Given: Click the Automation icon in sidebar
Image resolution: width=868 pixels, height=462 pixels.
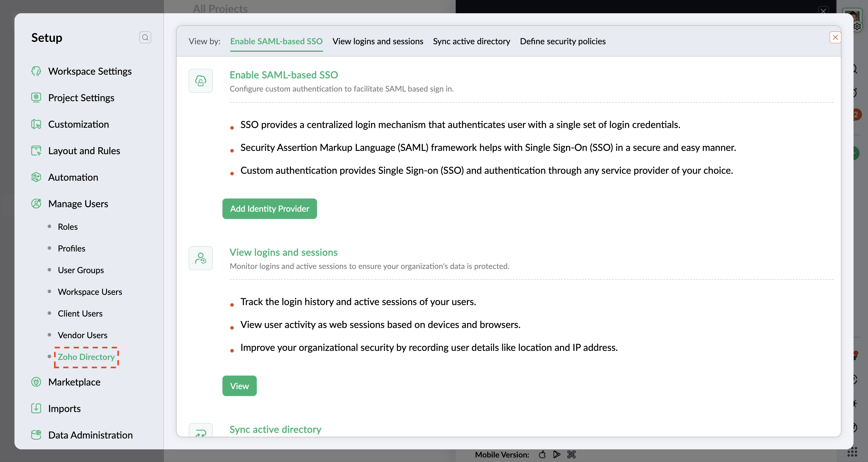Looking at the screenshot, I should click(36, 177).
